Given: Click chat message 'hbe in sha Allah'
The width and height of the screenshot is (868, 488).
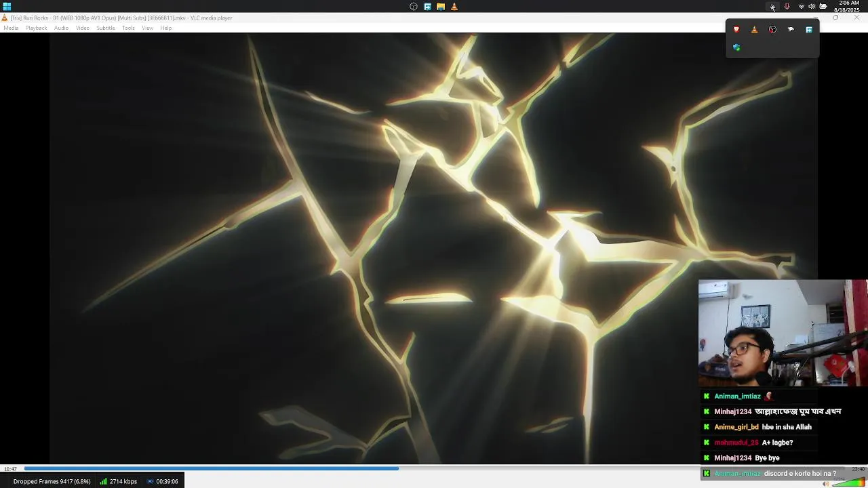Looking at the screenshot, I should pos(787,427).
